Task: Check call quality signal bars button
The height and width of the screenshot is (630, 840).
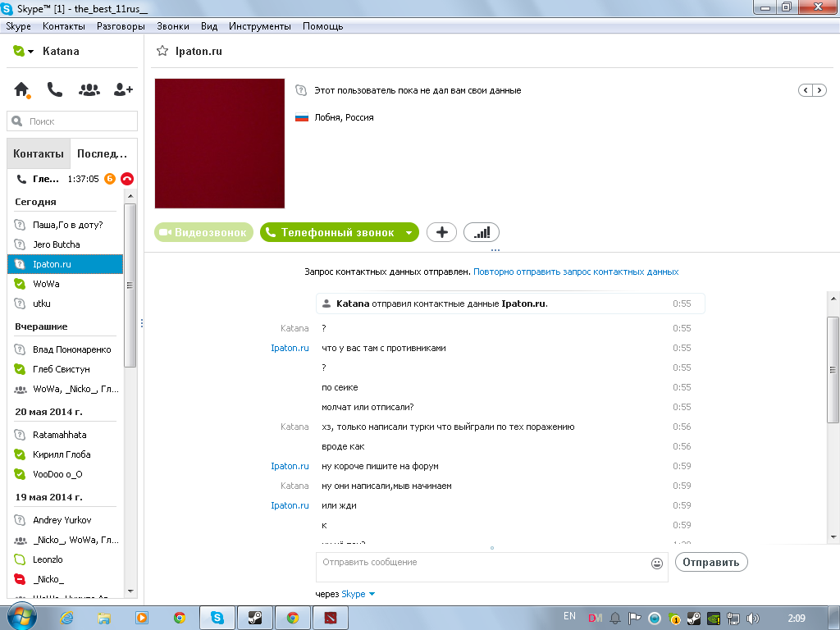Action: point(481,232)
